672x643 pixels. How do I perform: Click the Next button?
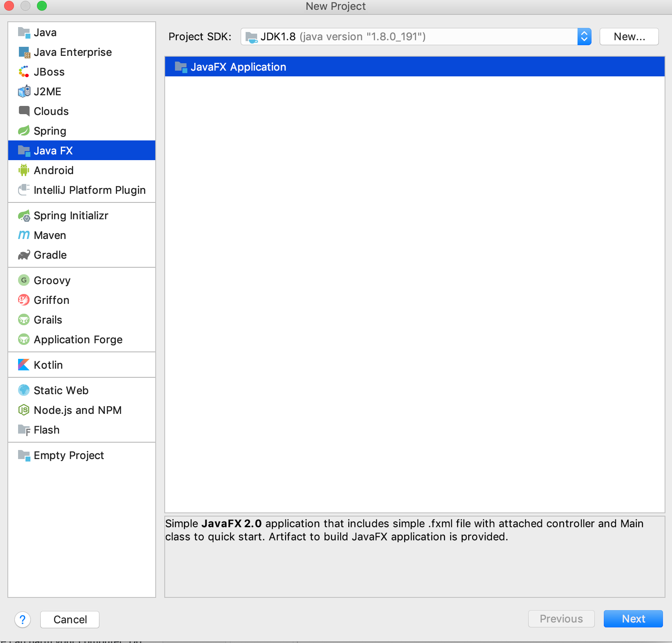633,619
